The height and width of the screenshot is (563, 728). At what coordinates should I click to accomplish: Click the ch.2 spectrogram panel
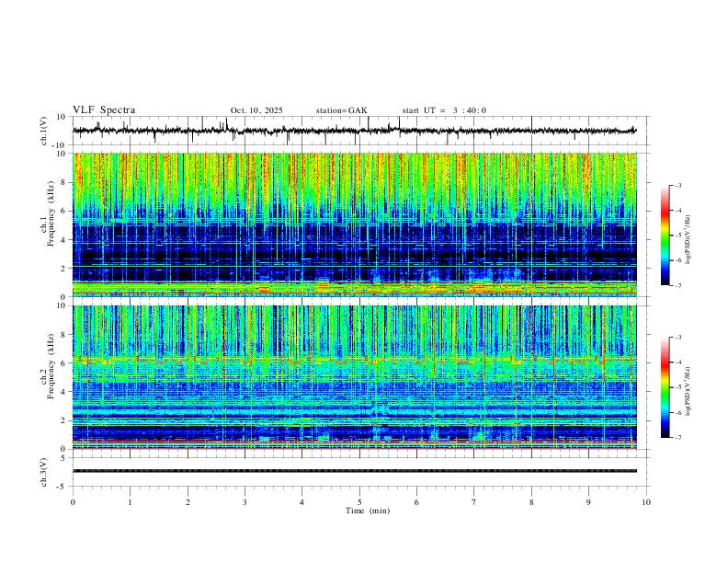(355, 377)
